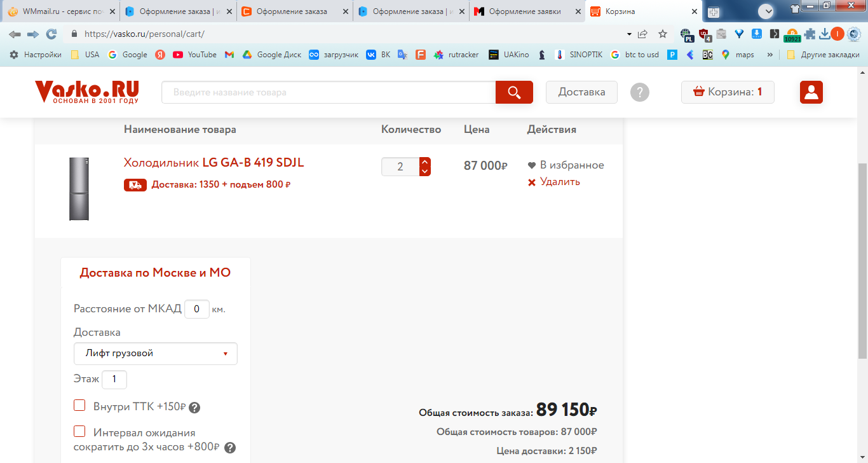Image resolution: width=868 pixels, height=463 pixels.
Task: Click the browser address bar URL
Action: [144, 34]
